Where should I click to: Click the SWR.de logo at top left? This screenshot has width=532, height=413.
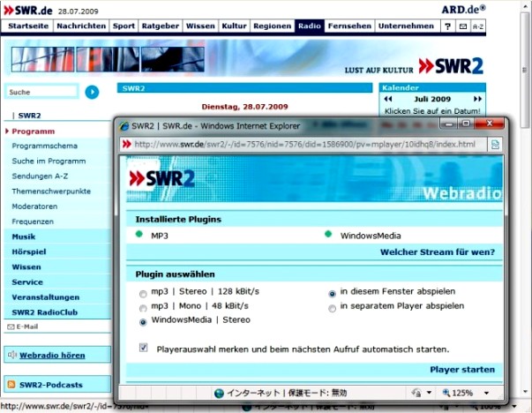[x=28, y=11]
